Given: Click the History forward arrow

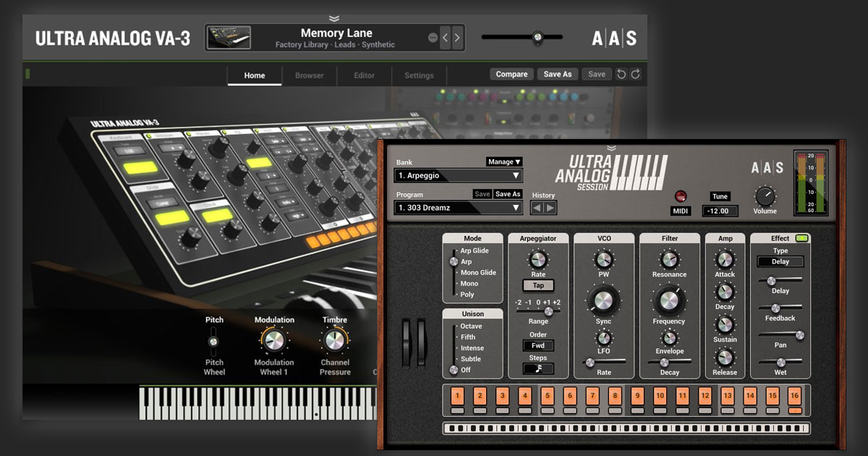Looking at the screenshot, I should click(549, 207).
